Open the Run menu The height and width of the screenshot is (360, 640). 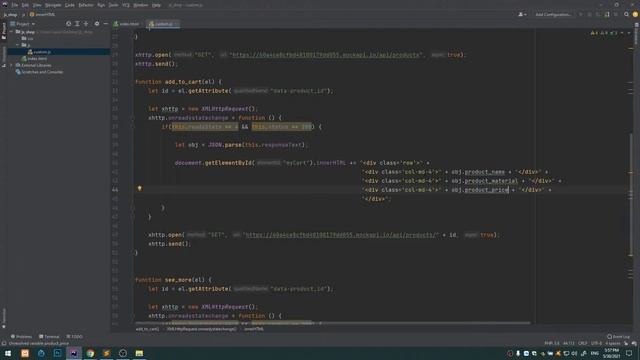[x=101, y=5]
